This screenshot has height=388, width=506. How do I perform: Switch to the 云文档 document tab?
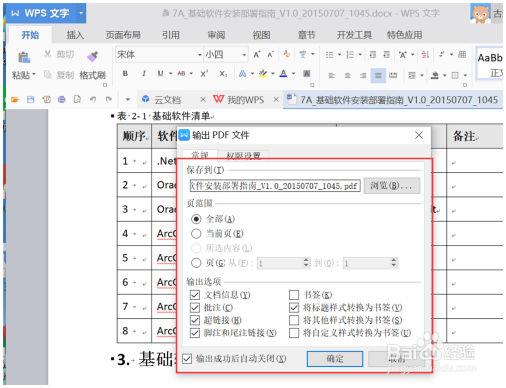pyautogui.click(x=167, y=99)
